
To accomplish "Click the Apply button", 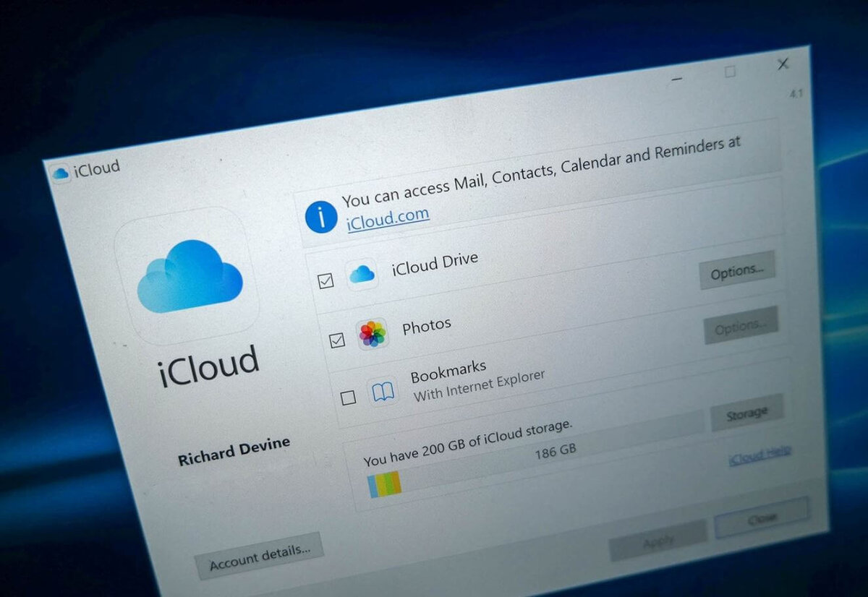I will coord(658,540).
